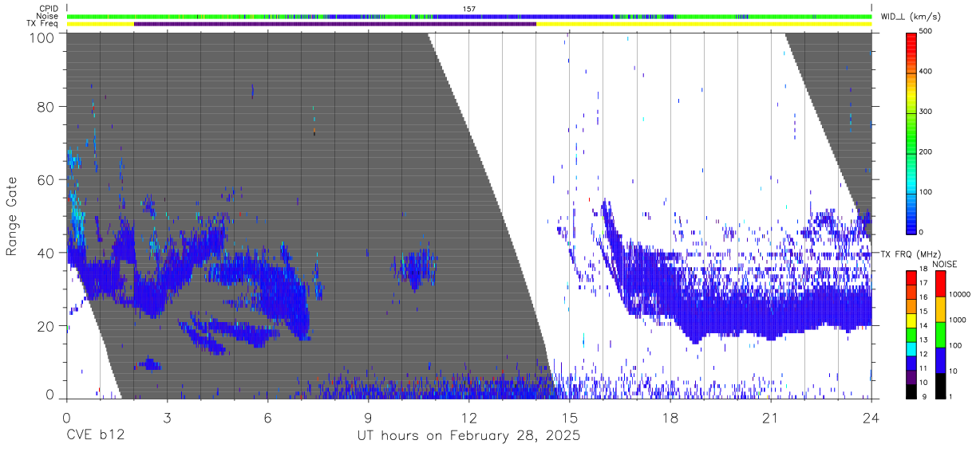Click the WID⊥ (km/s) colorbar title
Image resolution: width=980 pixels, height=452 pixels.
pyautogui.click(x=912, y=17)
